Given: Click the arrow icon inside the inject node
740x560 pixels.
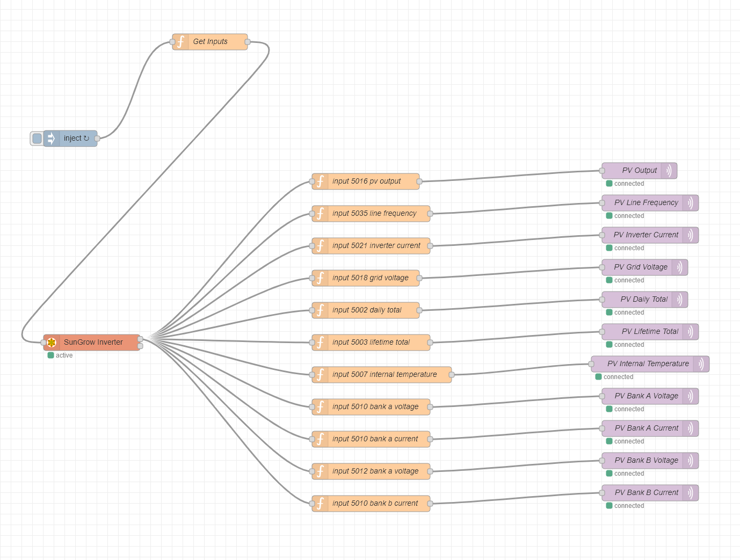Looking at the screenshot, I should [x=50, y=138].
